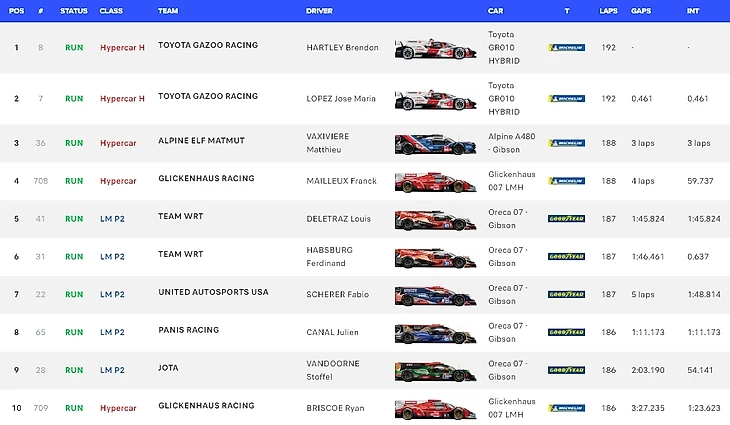Click the POS column header
The height and width of the screenshot is (425, 730).
[x=16, y=11]
